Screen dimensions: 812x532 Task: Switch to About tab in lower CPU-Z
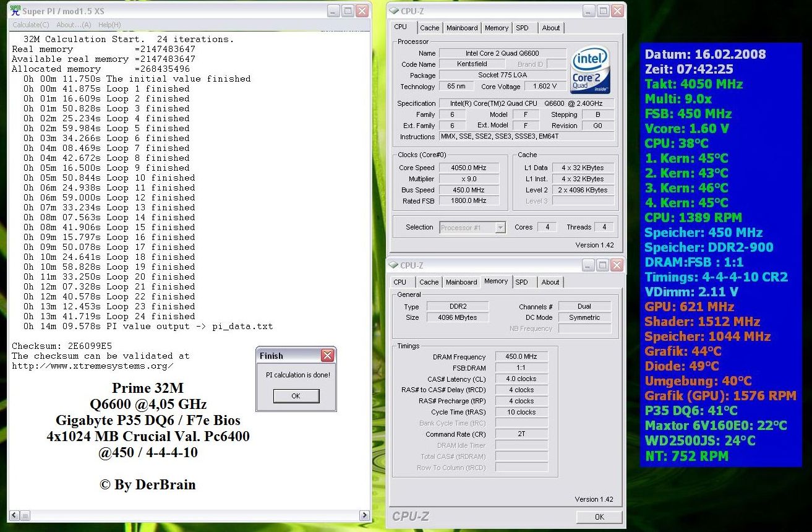coord(550,282)
